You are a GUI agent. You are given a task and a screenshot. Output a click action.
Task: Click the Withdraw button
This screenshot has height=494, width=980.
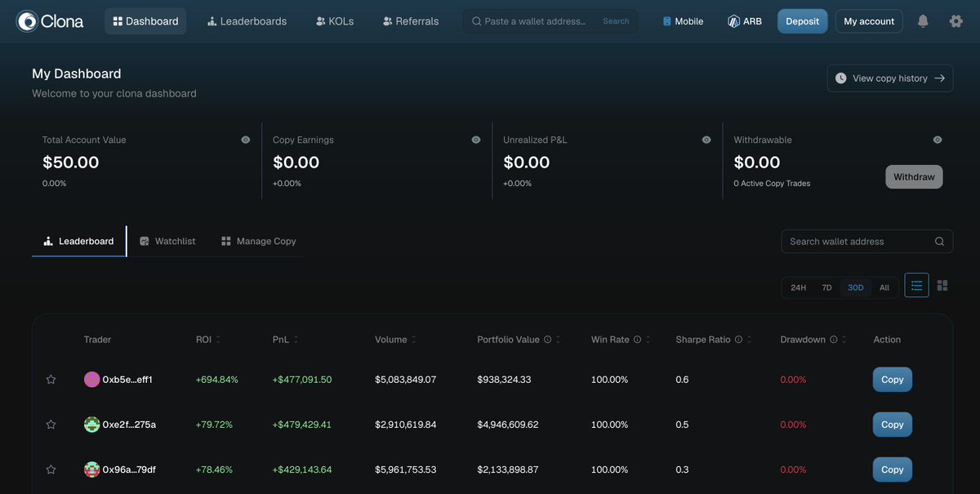pyautogui.click(x=914, y=177)
